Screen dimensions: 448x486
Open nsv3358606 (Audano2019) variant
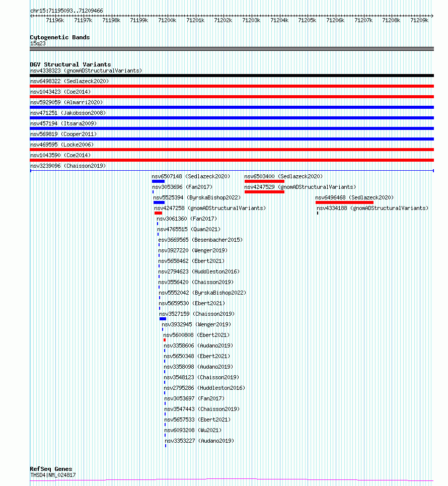pos(198,345)
